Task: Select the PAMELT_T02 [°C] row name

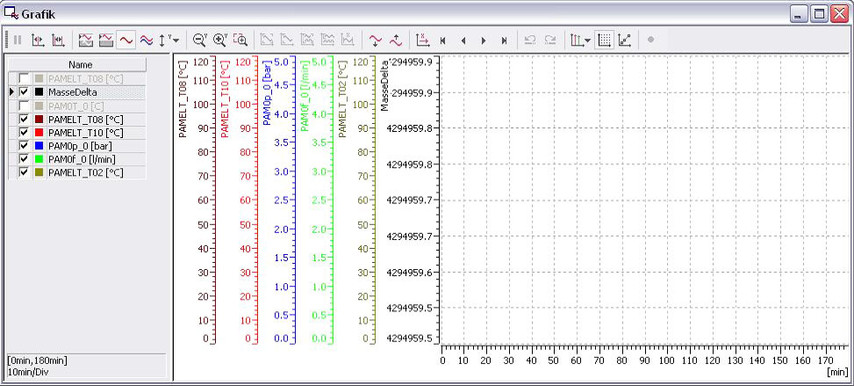Action: pyautogui.click(x=86, y=172)
